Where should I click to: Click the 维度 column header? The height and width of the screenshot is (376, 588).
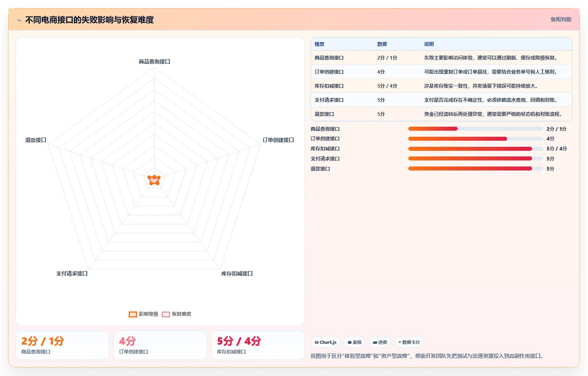[319, 44]
